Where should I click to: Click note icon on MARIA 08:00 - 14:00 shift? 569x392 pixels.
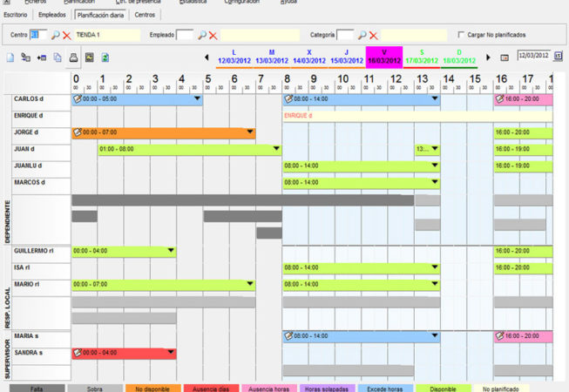(x=288, y=335)
